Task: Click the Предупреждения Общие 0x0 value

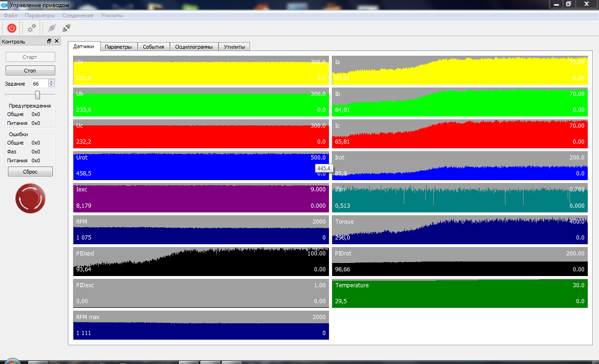Action: pyautogui.click(x=36, y=114)
